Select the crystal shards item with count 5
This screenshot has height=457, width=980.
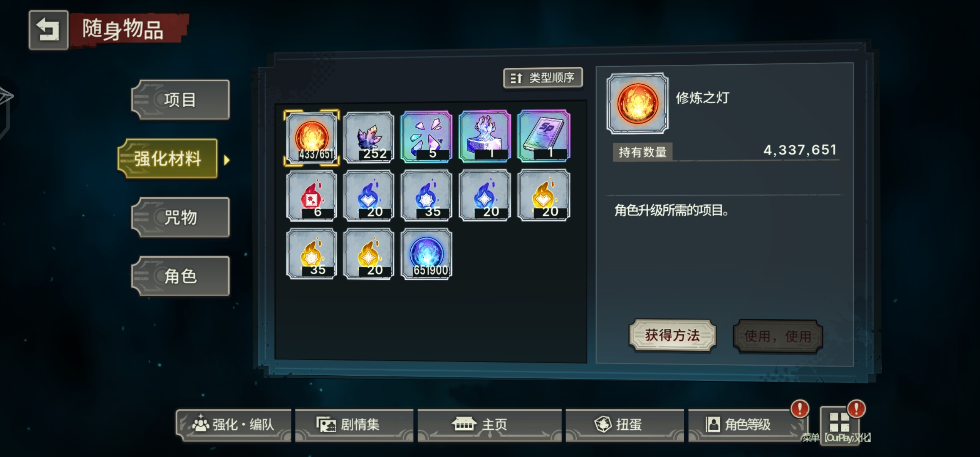(426, 137)
